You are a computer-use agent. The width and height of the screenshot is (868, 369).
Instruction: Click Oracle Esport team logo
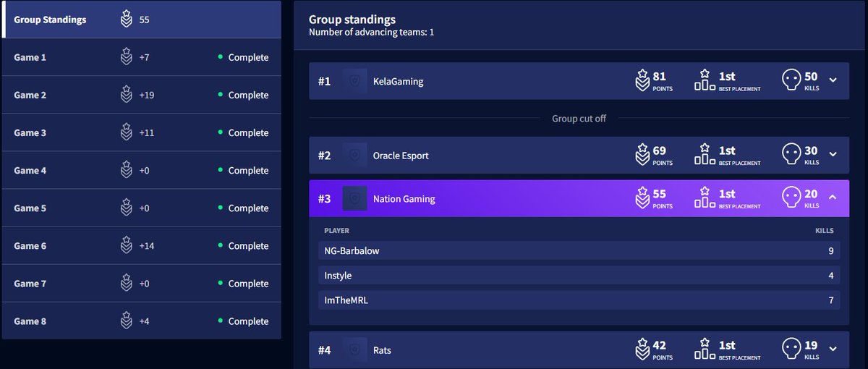click(x=354, y=155)
